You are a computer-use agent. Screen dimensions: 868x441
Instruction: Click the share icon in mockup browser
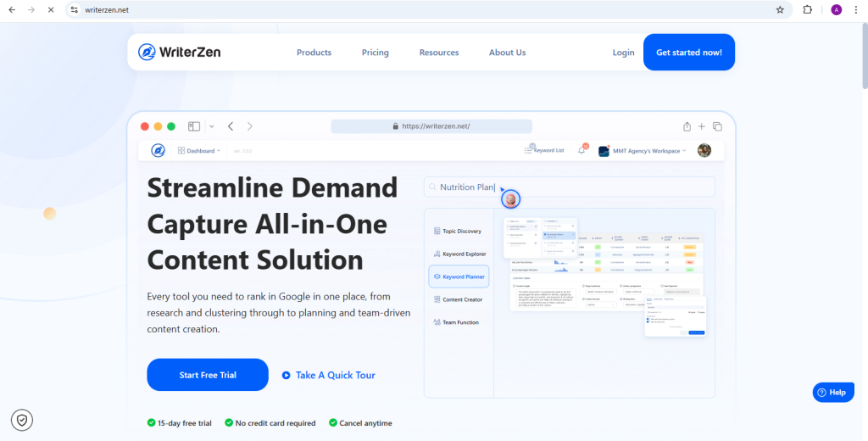pyautogui.click(x=687, y=126)
